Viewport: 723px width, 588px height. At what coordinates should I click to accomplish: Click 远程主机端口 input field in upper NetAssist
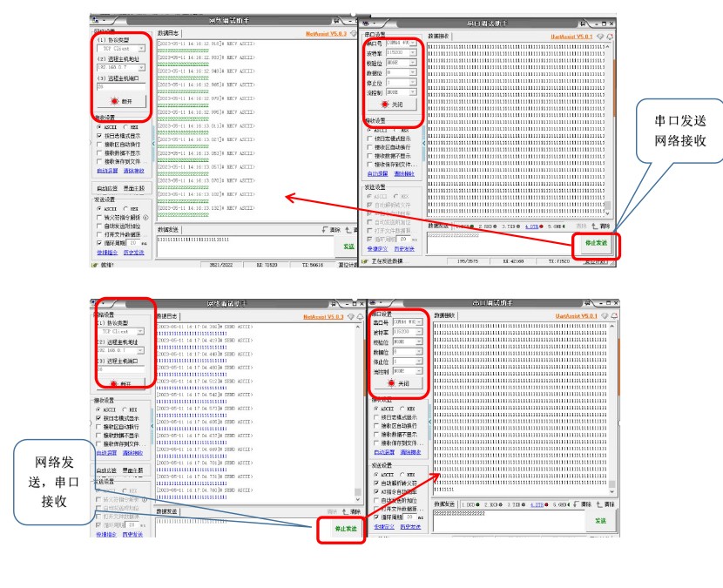[x=121, y=87]
